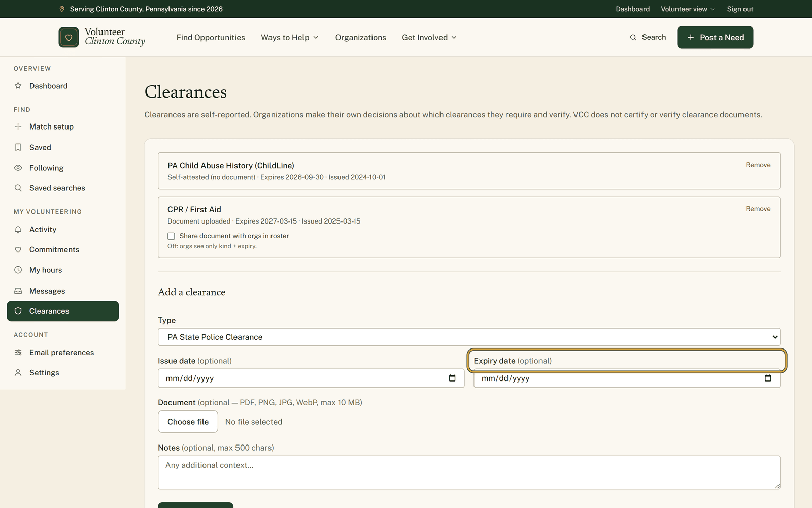Expand the Get Involved menu
This screenshot has width=812, height=508.
(x=429, y=37)
